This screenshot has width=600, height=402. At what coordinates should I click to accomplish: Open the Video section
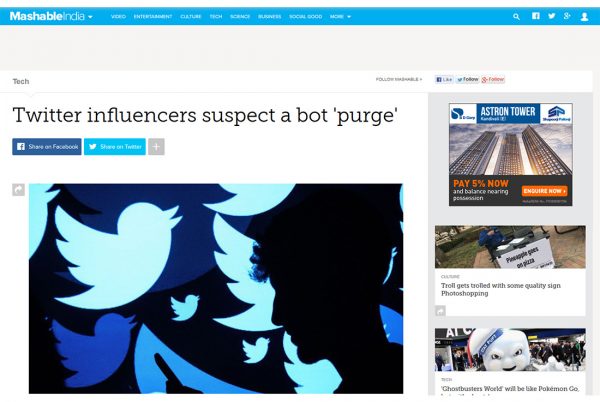pyautogui.click(x=118, y=16)
